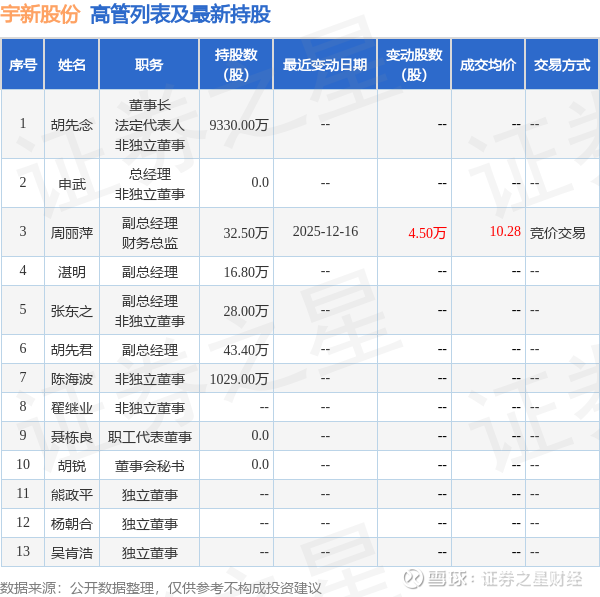Click 陈海波's 非独立董事 position cell
This screenshot has width=600, height=597.
[150, 379]
